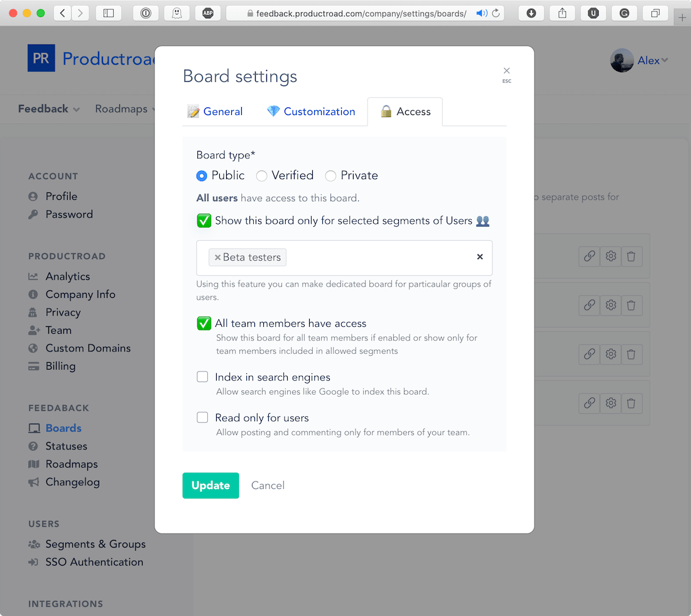691x616 pixels.
Task: Open the segments selection field
Action: point(344,258)
